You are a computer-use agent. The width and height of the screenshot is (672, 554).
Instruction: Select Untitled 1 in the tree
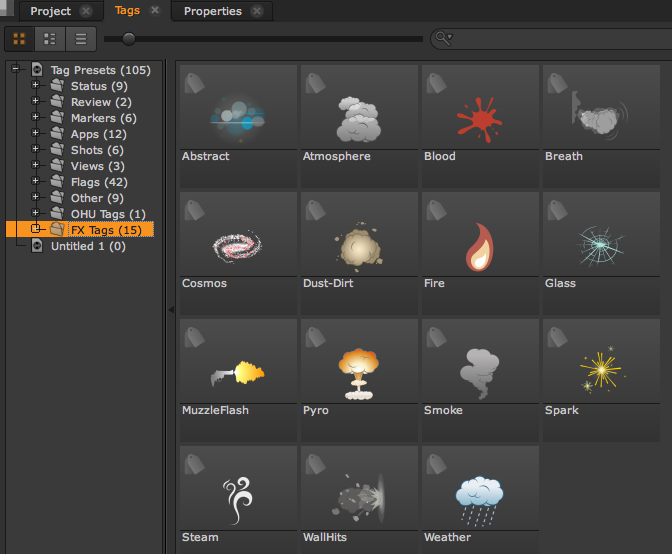click(x=88, y=246)
